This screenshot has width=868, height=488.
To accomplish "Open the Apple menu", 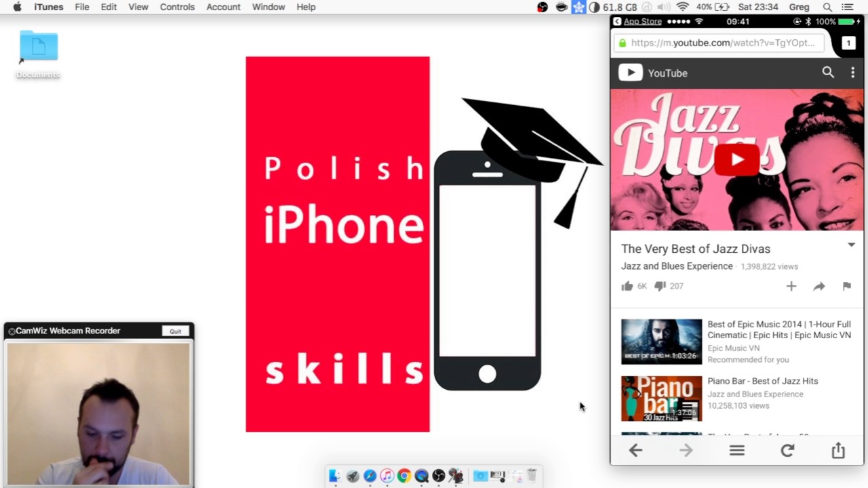I will point(18,7).
